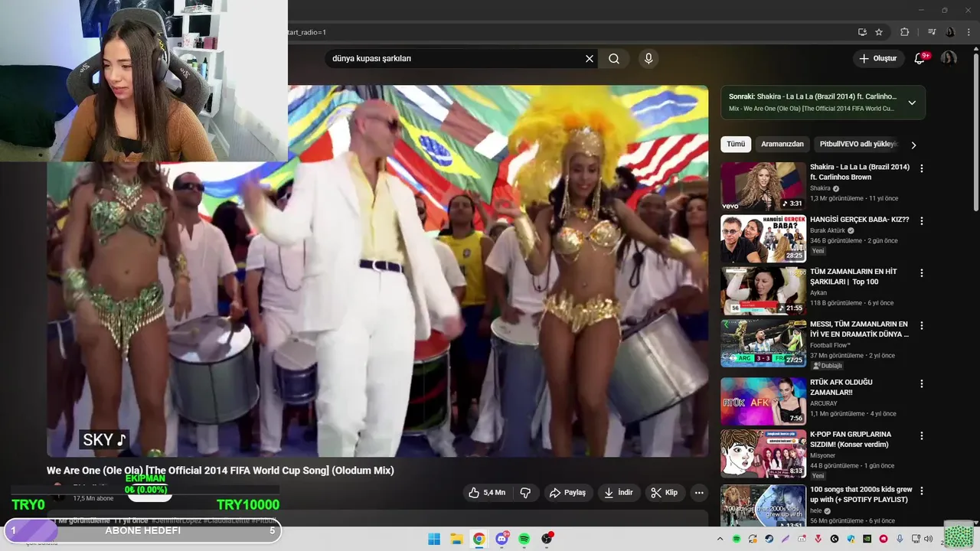The height and width of the screenshot is (551, 980).
Task: Start voice search with microphone icon
Action: [648, 59]
